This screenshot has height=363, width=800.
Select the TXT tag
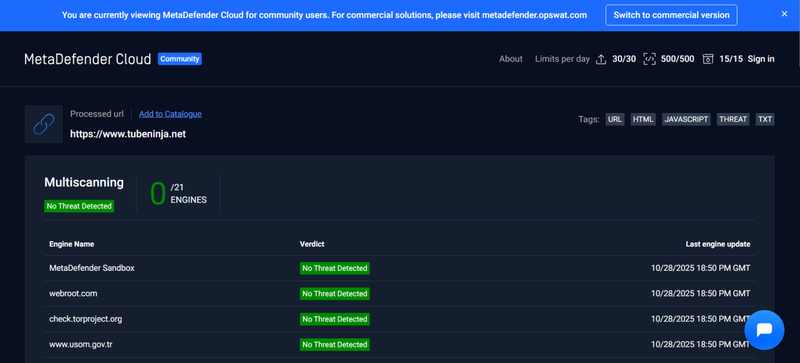click(765, 119)
